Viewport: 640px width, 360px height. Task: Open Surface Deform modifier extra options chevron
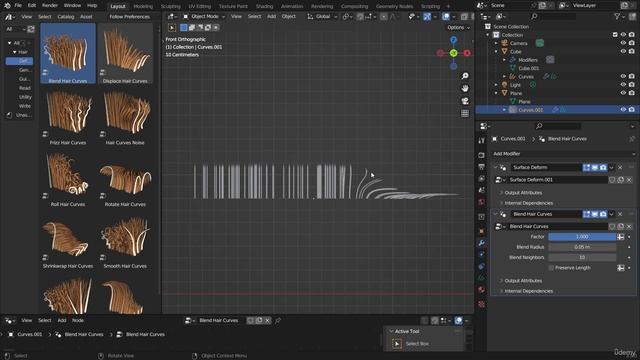pos(611,168)
